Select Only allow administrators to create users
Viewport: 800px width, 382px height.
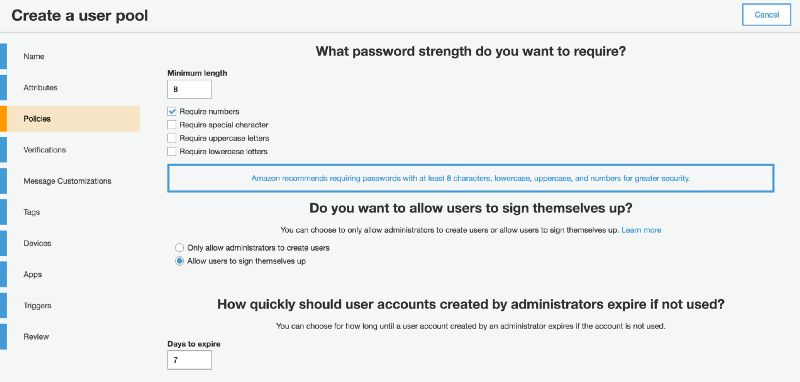click(179, 248)
